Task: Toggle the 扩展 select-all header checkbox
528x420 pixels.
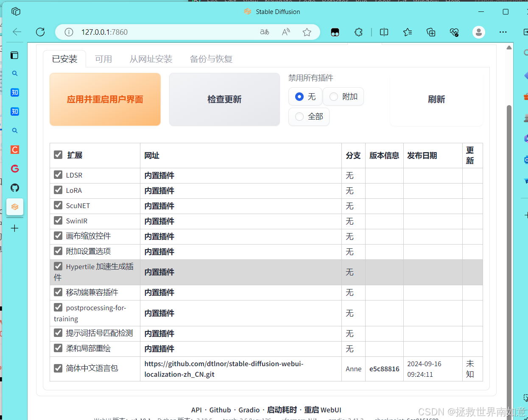Action: coord(59,155)
